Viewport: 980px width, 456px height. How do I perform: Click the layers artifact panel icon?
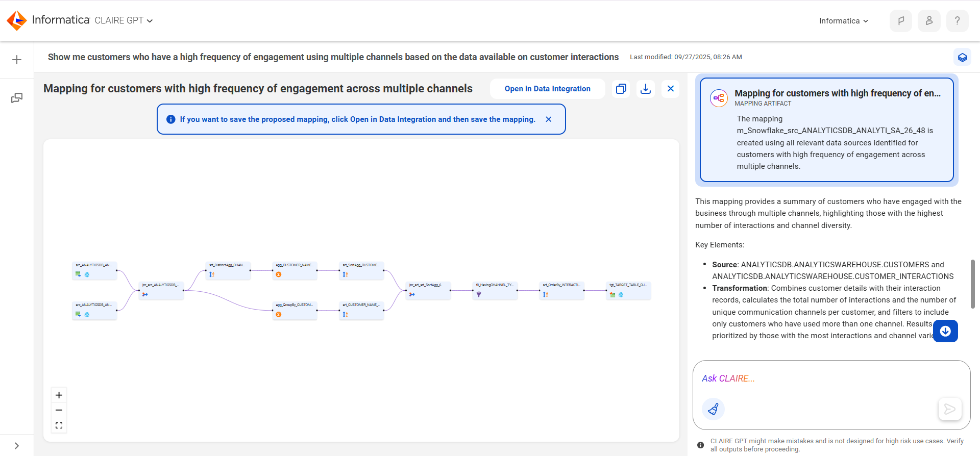point(962,57)
